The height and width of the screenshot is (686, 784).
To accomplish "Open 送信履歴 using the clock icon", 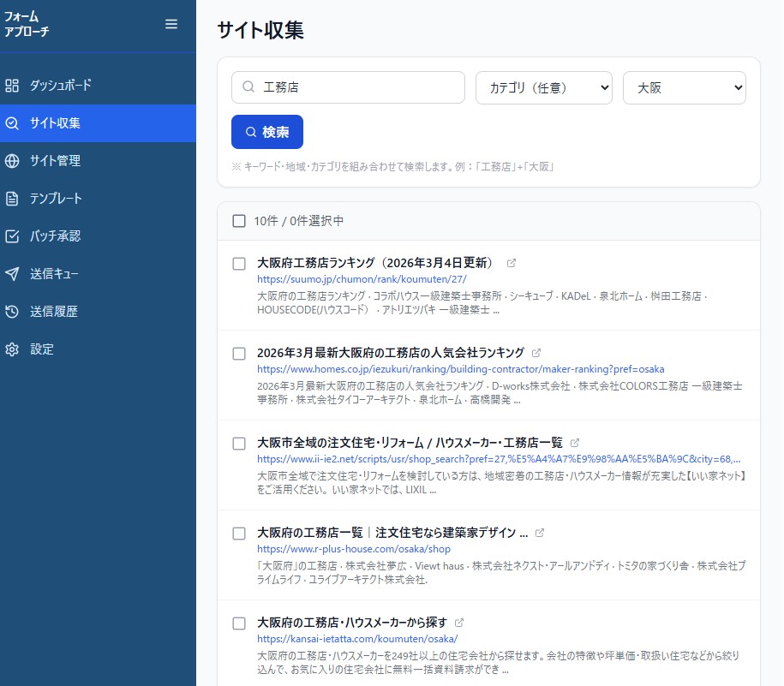I will (12, 311).
